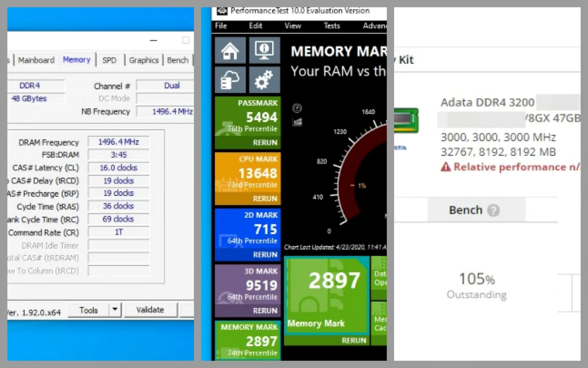Click the Chart Last Updated text
The image size is (588, 368).
(x=335, y=247)
